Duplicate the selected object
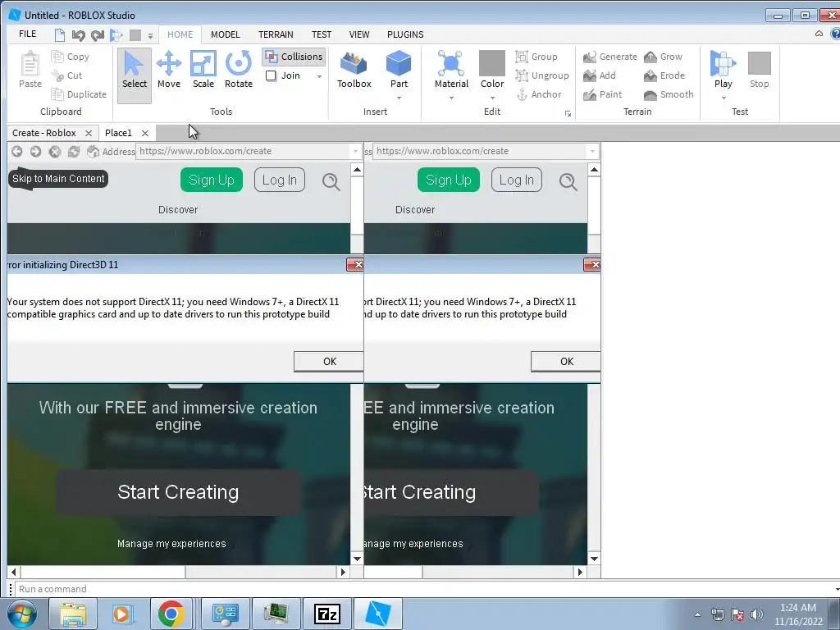Screen dimensions: 840x630 pos(79,94)
